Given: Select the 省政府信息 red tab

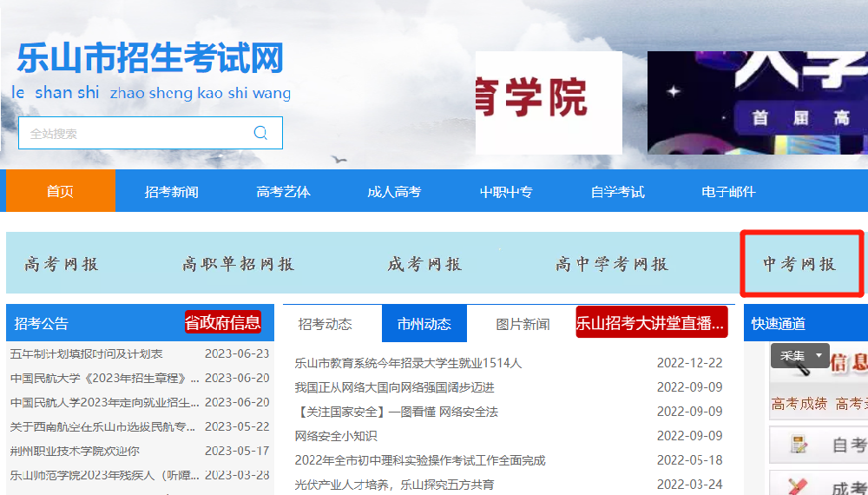Looking at the screenshot, I should coord(222,323).
